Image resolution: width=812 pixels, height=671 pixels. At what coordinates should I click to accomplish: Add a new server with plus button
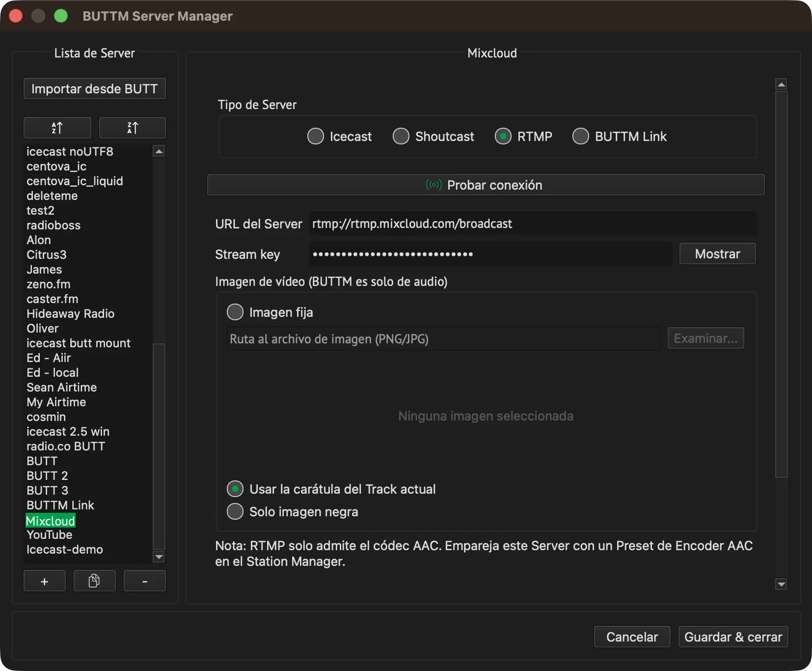tap(45, 581)
